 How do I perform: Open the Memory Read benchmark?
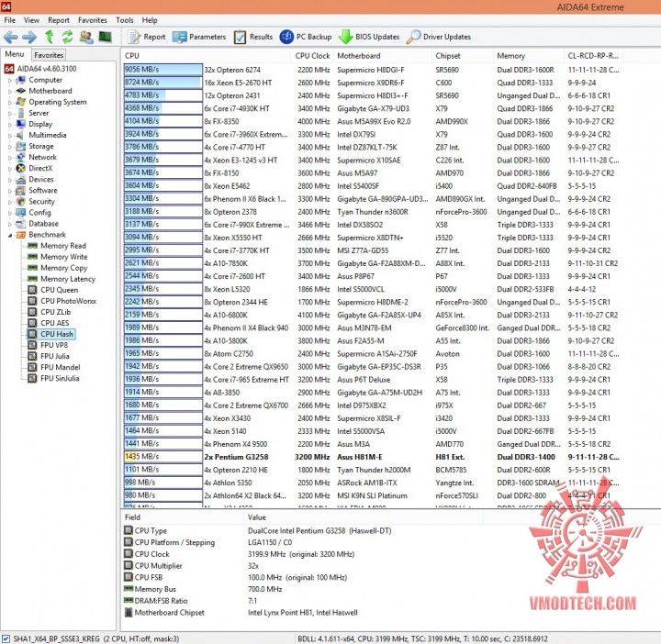62,246
